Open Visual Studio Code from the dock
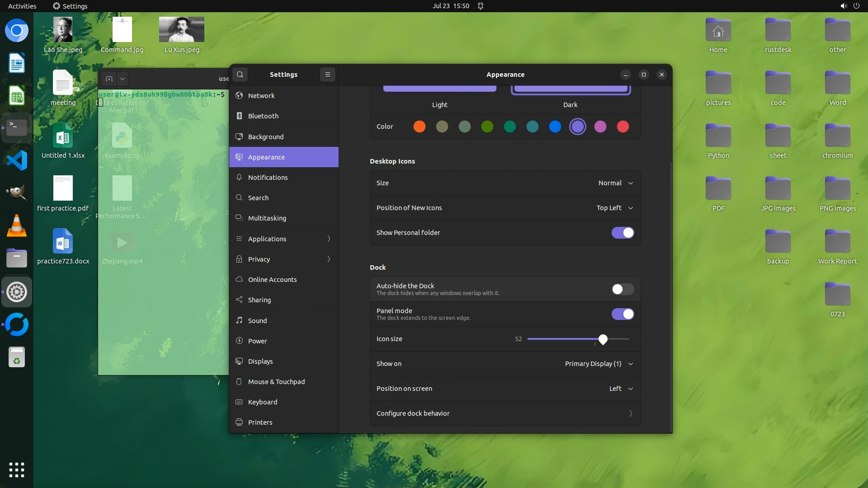868x488 pixels. tap(17, 161)
